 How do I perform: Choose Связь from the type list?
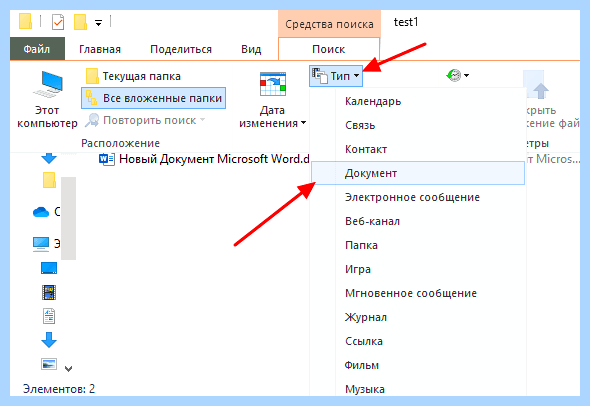coord(417,125)
